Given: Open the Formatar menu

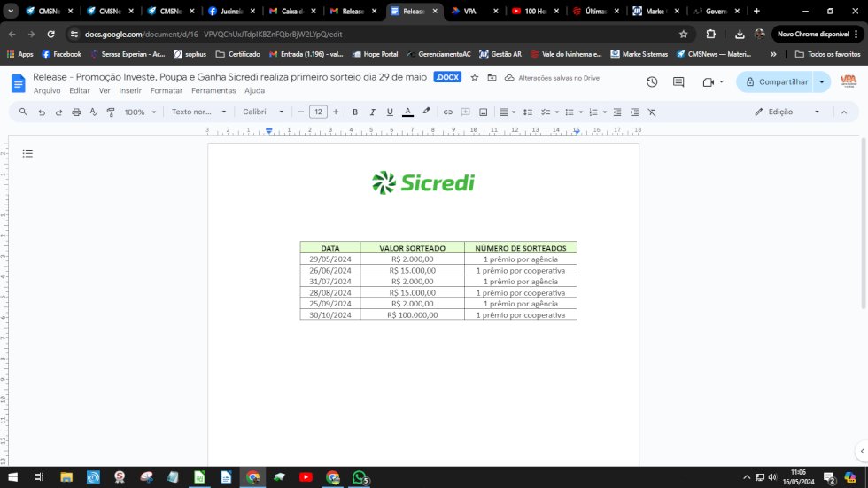Looking at the screenshot, I should (167, 90).
